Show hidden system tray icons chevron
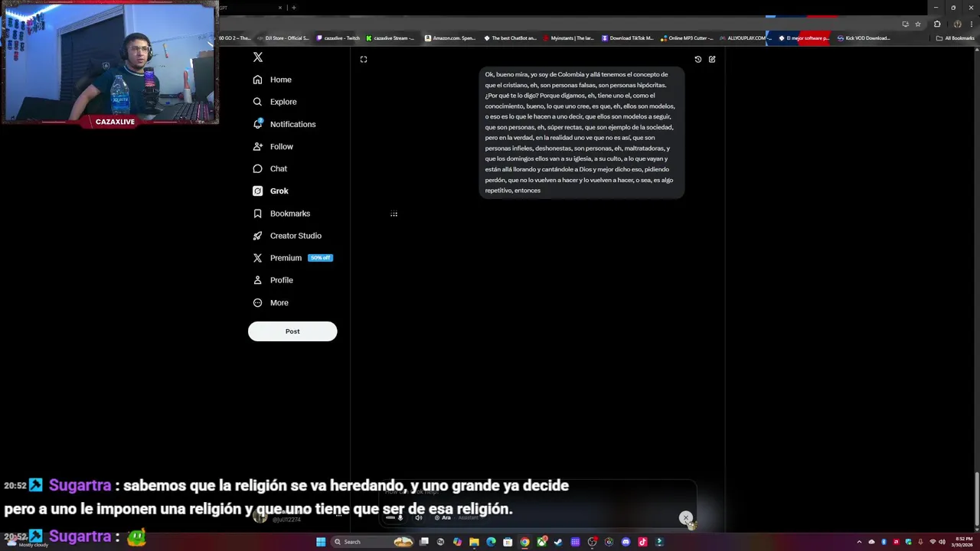Image resolution: width=980 pixels, height=551 pixels. 859,542
